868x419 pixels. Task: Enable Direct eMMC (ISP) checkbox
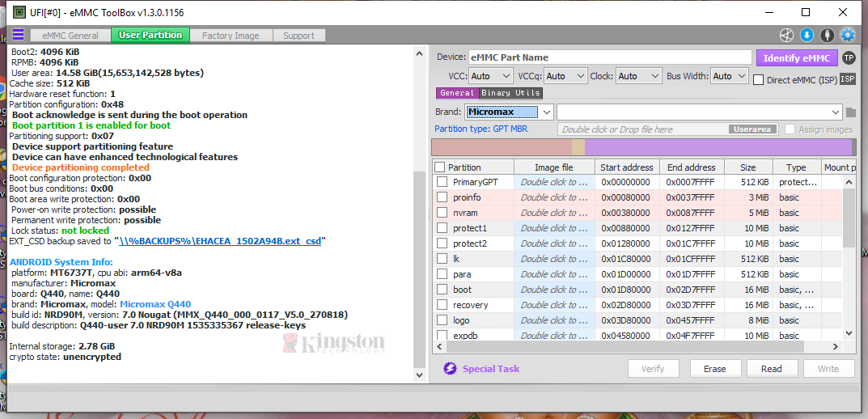759,80
